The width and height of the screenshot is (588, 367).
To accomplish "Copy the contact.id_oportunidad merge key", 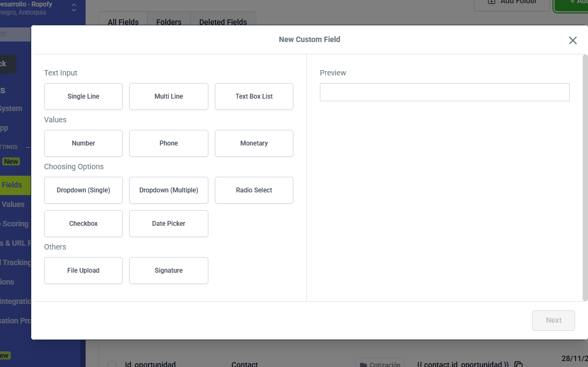I will click(x=519, y=365).
